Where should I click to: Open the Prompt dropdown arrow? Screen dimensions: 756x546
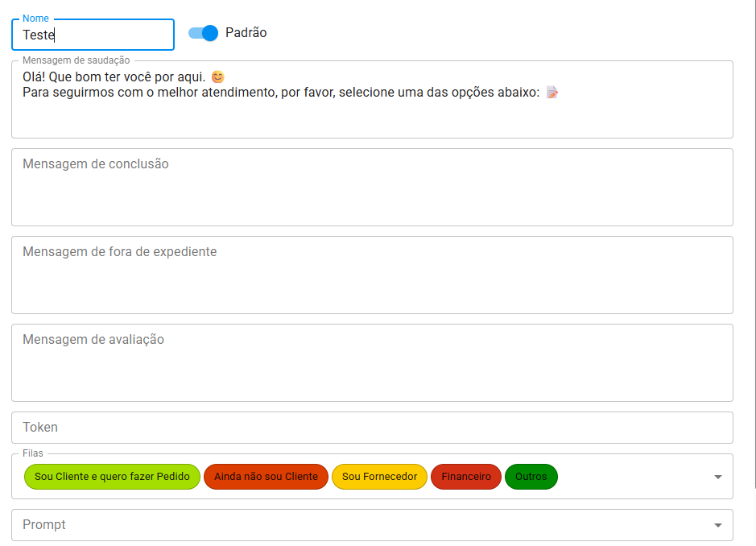pos(717,526)
